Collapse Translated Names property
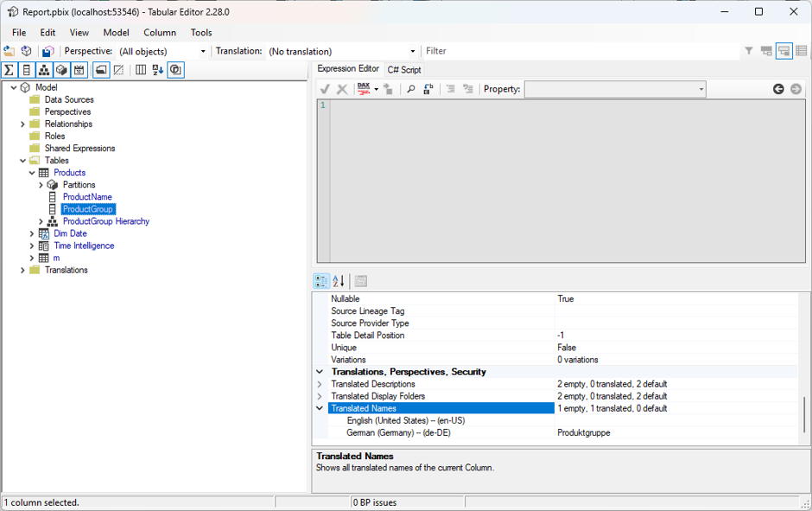This screenshot has width=812, height=511. (320, 408)
